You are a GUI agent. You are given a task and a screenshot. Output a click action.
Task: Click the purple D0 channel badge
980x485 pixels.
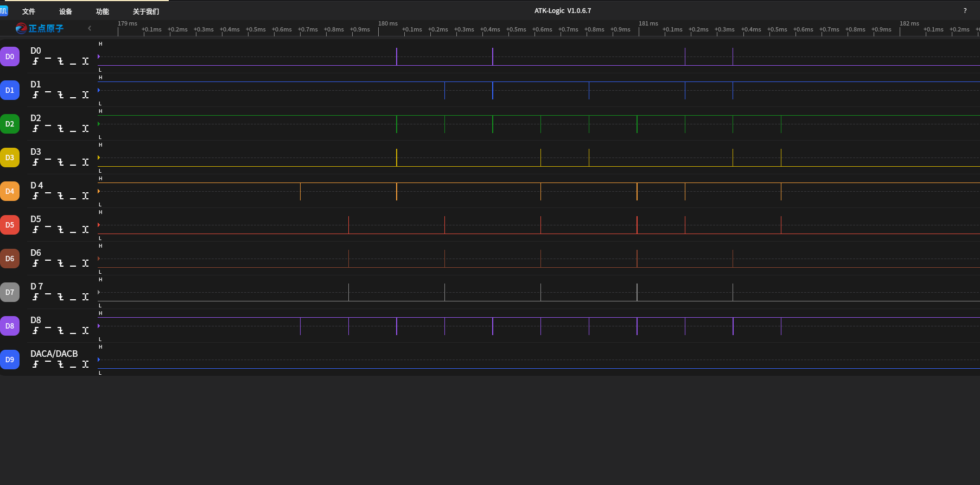(10, 56)
